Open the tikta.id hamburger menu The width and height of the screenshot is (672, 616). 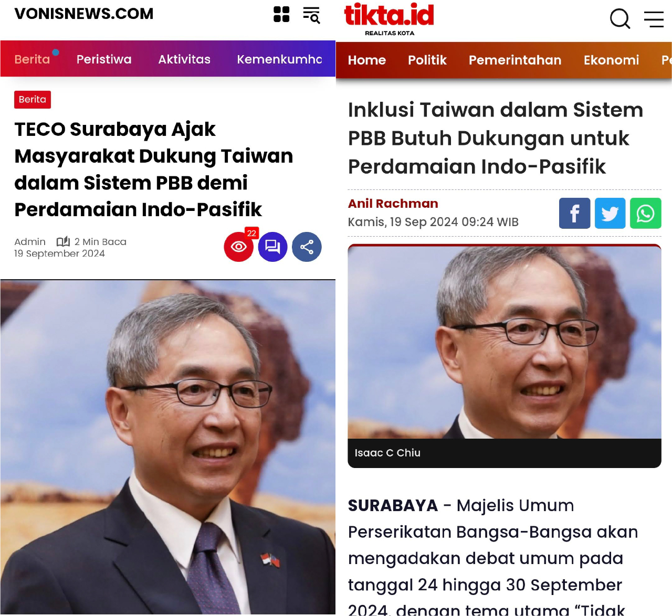click(654, 19)
